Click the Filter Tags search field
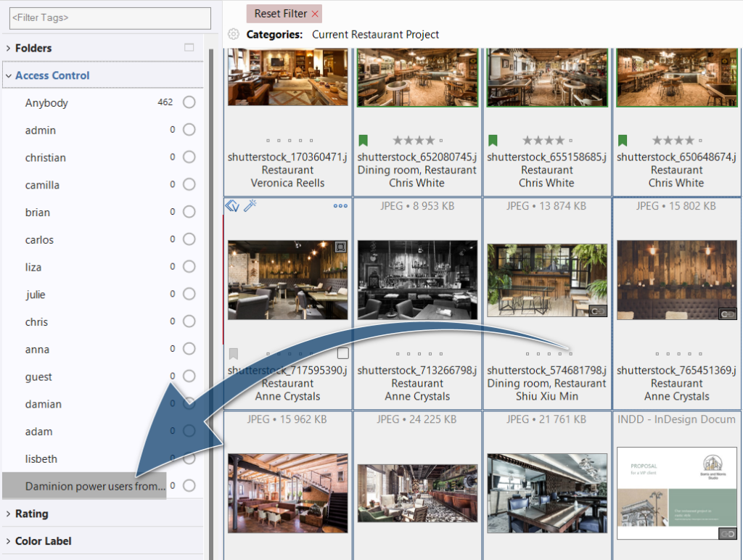743x560 pixels. point(105,17)
